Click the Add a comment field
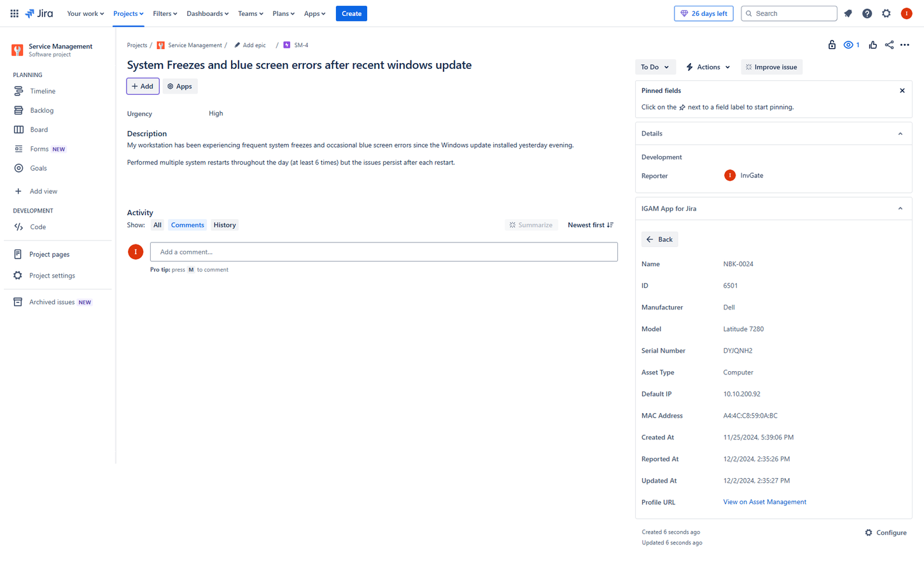This screenshot has height=573, width=924. point(384,251)
